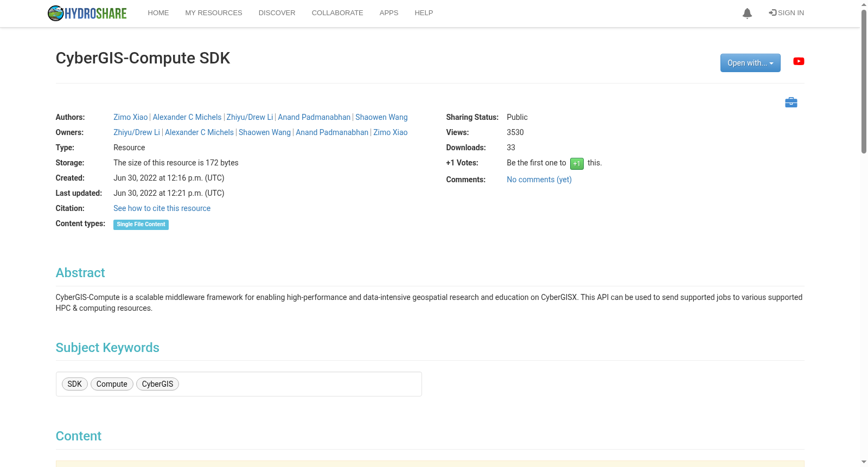This screenshot has height=467, width=868.
Task: Open the Apps menu item
Action: (x=389, y=13)
